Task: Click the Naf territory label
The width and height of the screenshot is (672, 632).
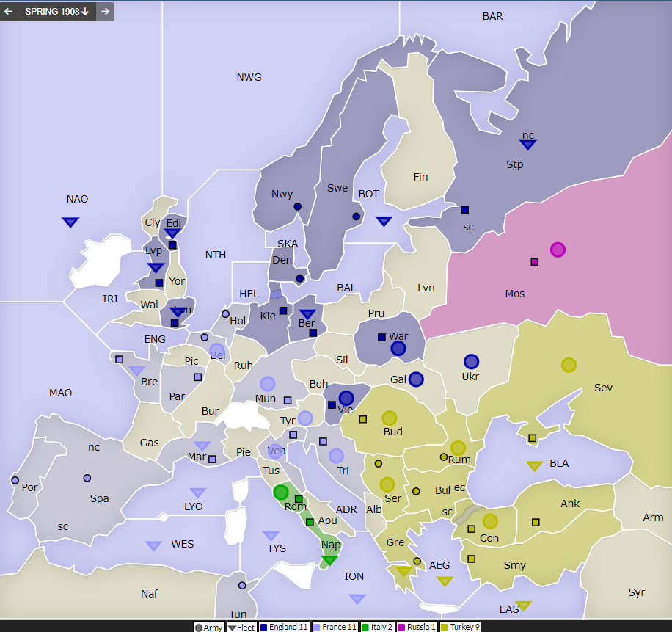Action: 149,594
